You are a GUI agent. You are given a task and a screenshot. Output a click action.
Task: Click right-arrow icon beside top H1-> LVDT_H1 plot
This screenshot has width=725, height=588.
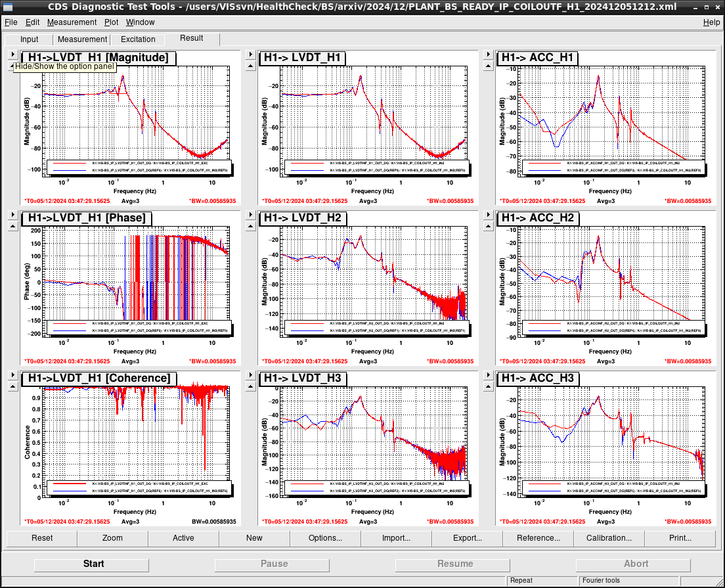click(x=251, y=55)
